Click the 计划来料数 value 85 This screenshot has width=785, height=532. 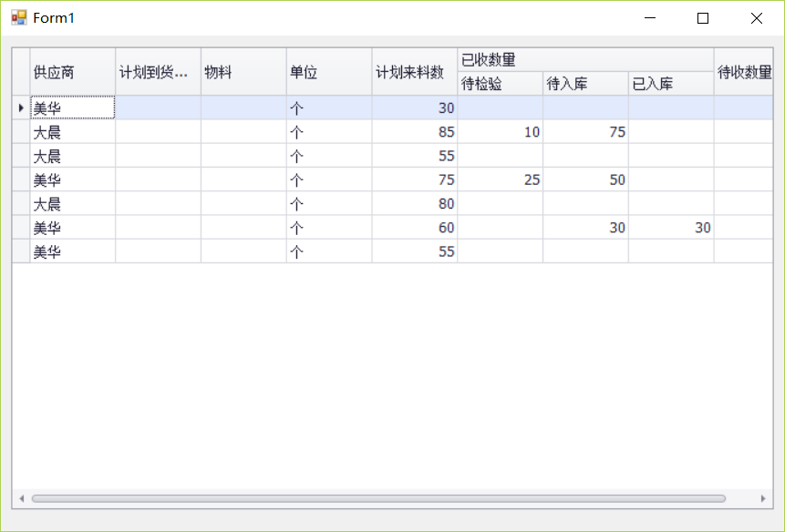tap(415, 131)
